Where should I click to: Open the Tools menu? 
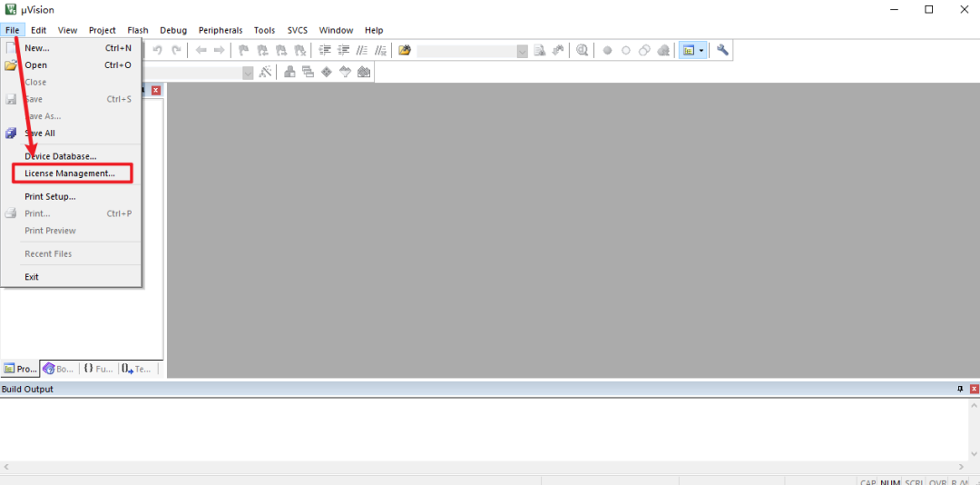tap(264, 30)
